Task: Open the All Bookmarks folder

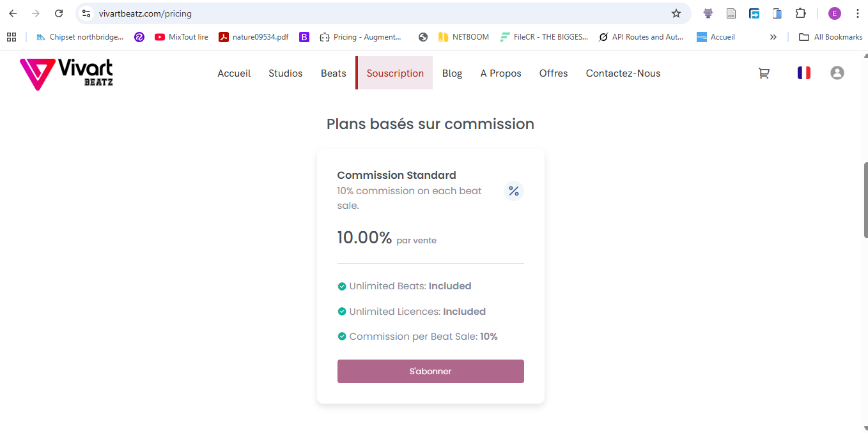Action: pyautogui.click(x=830, y=37)
